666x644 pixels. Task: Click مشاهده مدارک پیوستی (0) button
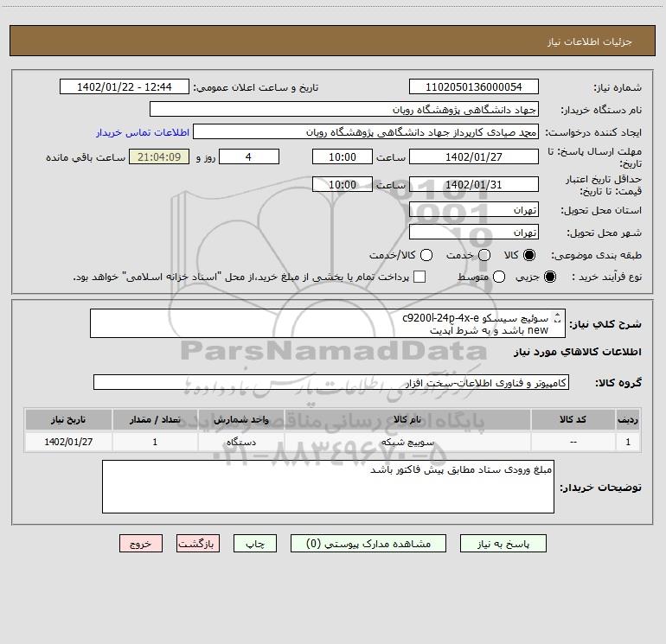[368, 544]
